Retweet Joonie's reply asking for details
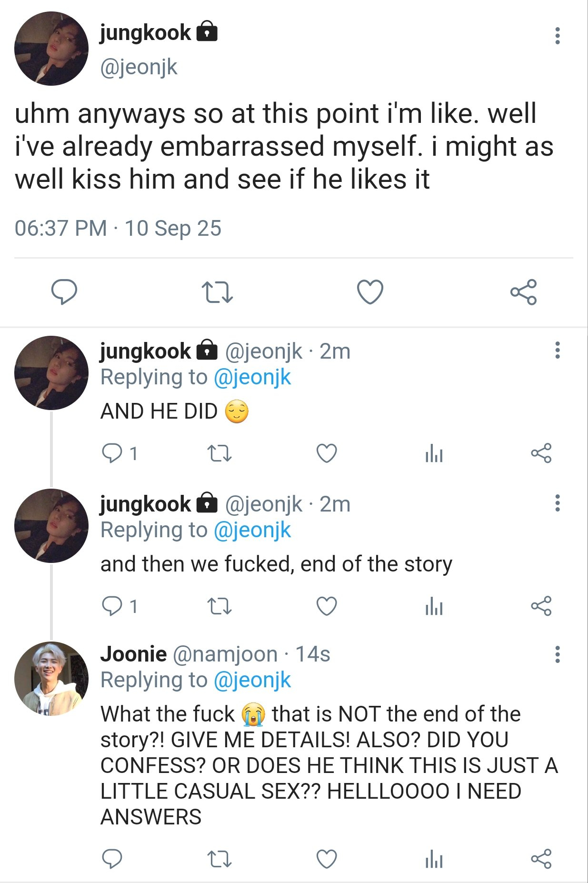The width and height of the screenshot is (588, 883). point(219,859)
